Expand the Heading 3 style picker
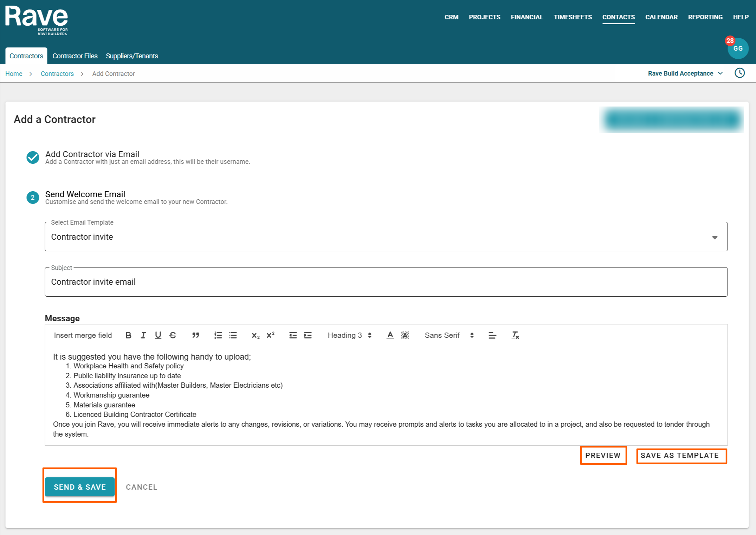 349,335
